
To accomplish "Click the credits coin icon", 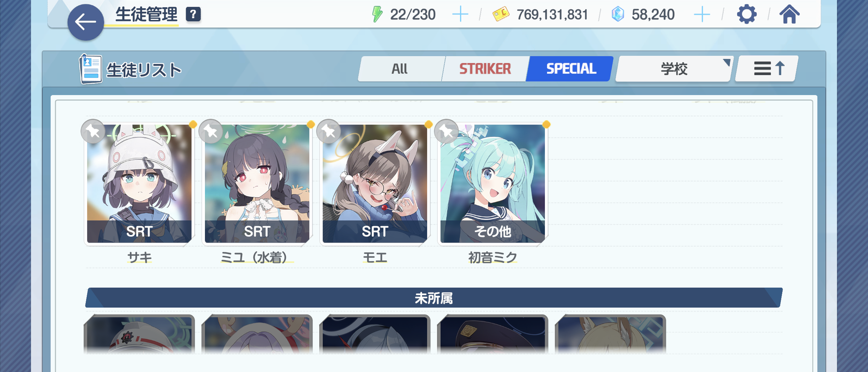I will tap(501, 15).
